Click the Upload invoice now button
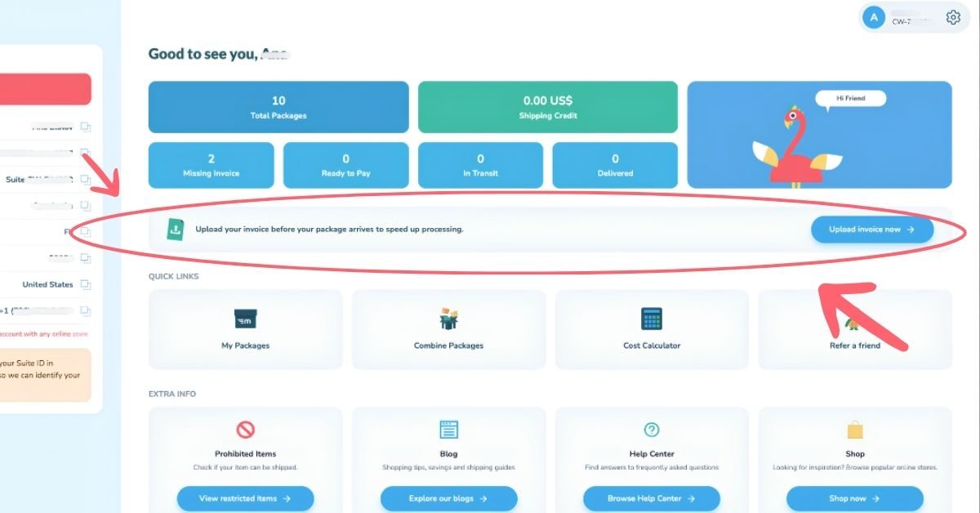Image resolution: width=980 pixels, height=513 pixels. pos(872,230)
